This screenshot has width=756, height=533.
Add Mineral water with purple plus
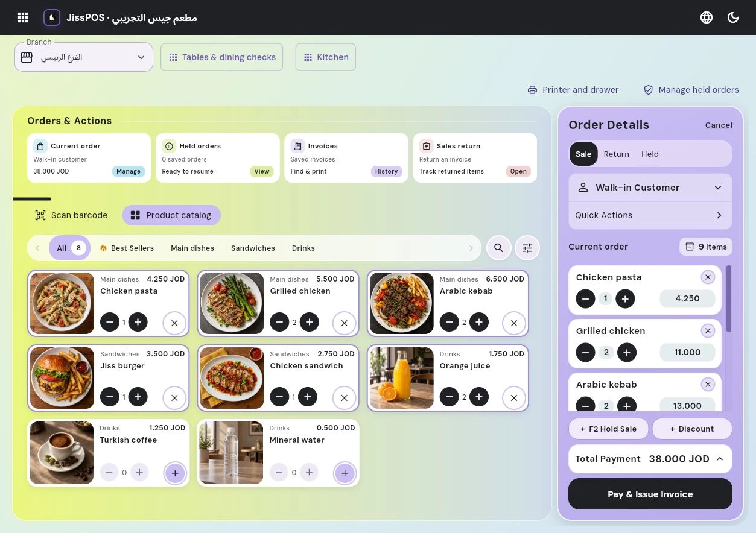pos(345,473)
